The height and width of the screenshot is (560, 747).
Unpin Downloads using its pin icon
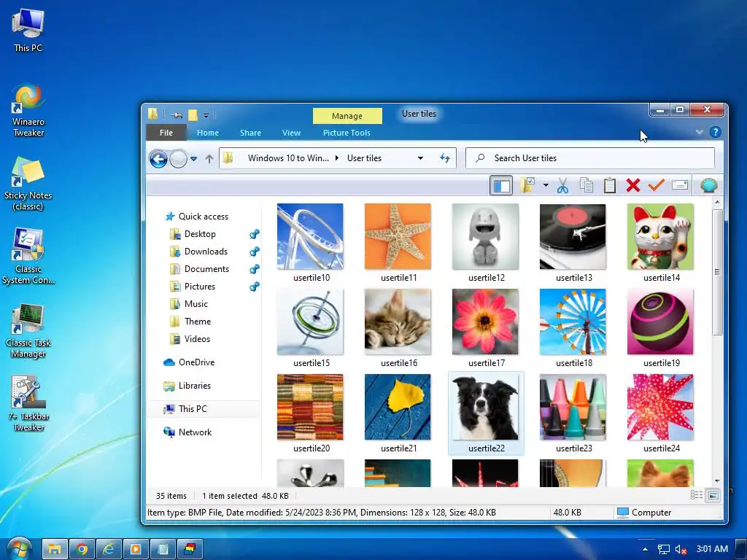coord(255,252)
